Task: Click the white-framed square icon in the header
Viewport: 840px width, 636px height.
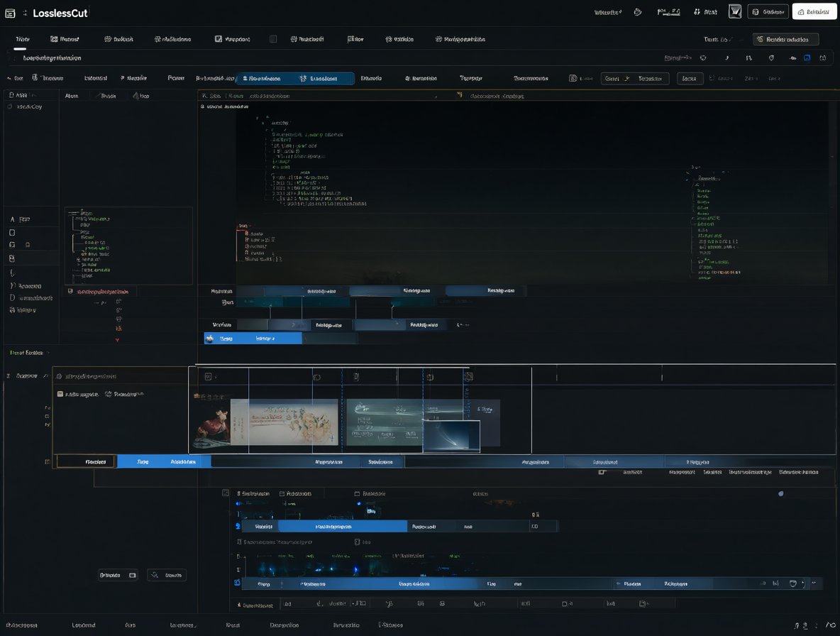Action: (x=734, y=11)
